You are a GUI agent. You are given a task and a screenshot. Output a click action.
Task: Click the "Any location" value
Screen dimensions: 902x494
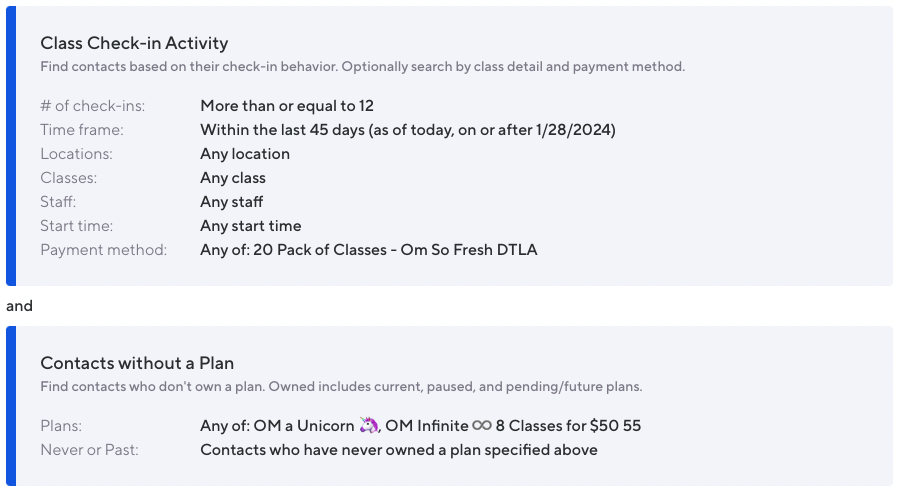pos(245,154)
